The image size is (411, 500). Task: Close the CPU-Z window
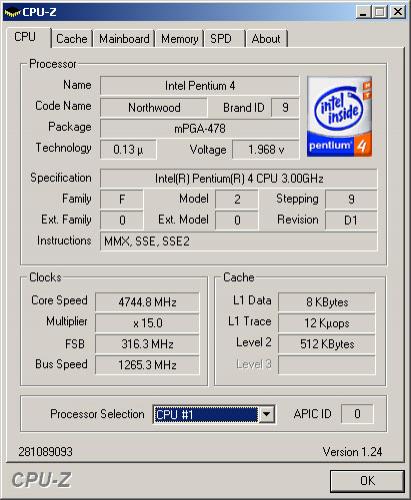[398, 12]
